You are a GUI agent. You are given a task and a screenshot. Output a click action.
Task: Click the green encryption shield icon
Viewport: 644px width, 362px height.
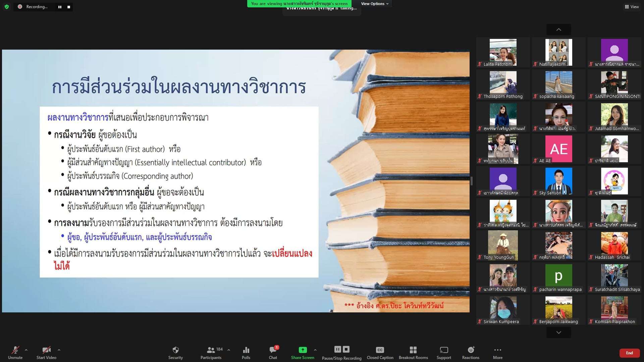click(6, 6)
